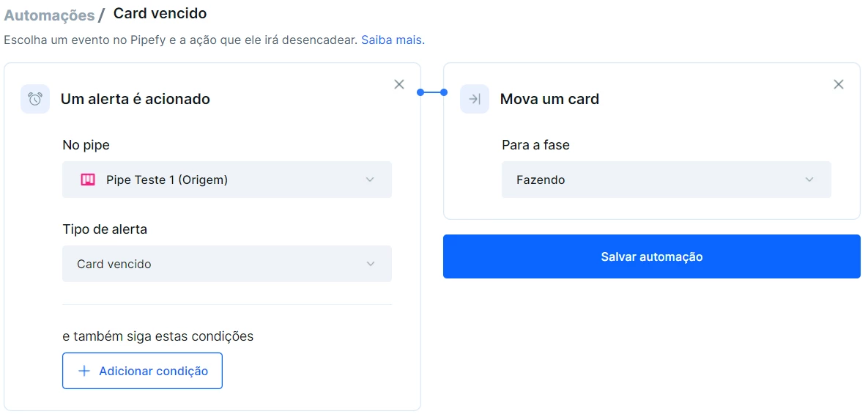868x414 pixels.
Task: Select the 'Mova um card' heading
Action: (549, 99)
